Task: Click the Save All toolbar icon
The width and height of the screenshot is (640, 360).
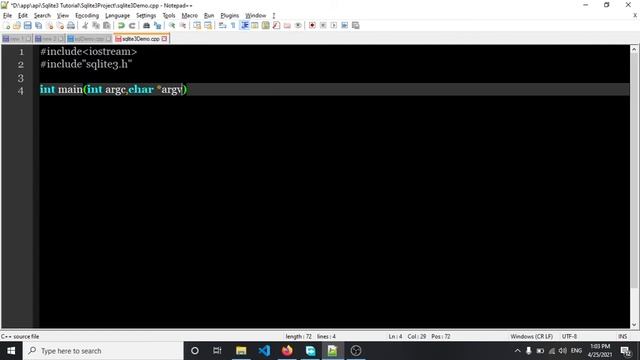Action: (38, 25)
